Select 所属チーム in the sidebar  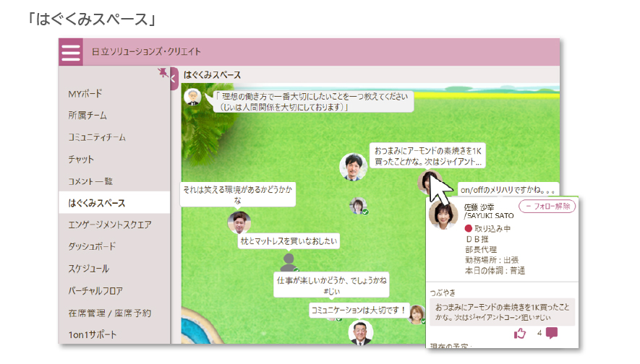coord(87,116)
